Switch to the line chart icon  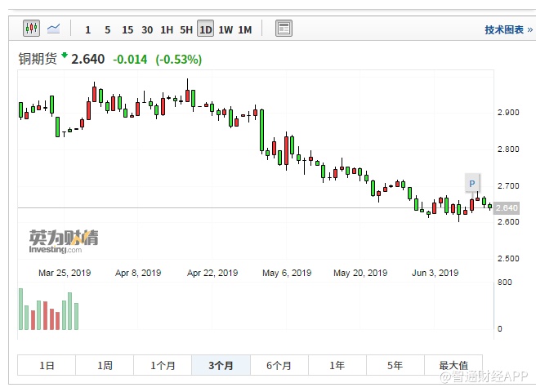tap(54, 29)
